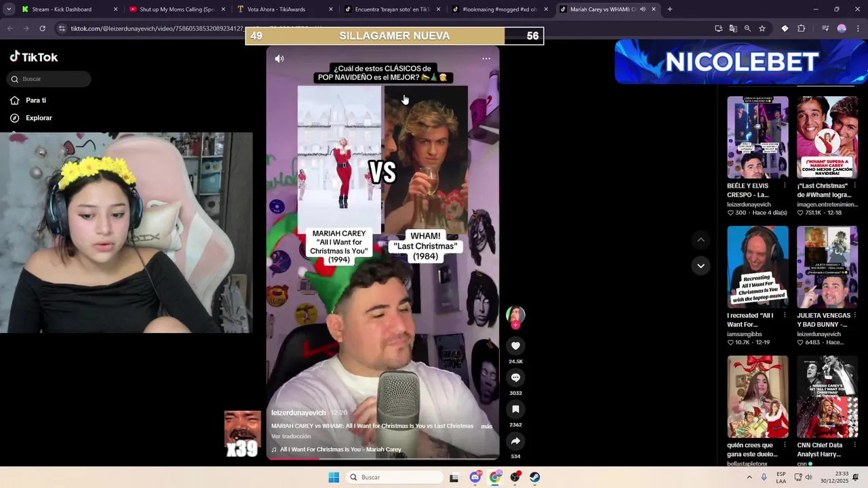Bookmark this page with the star icon

pyautogui.click(x=762, y=28)
